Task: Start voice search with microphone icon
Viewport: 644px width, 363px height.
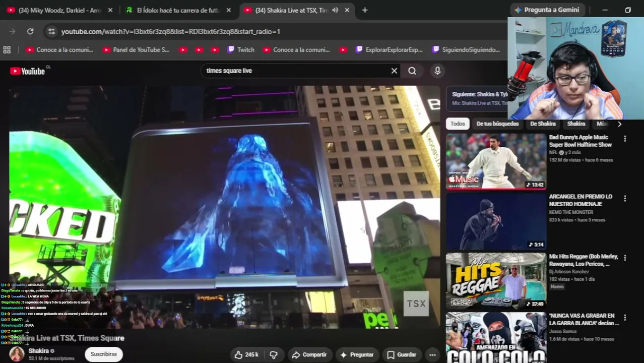Action: coord(437,71)
